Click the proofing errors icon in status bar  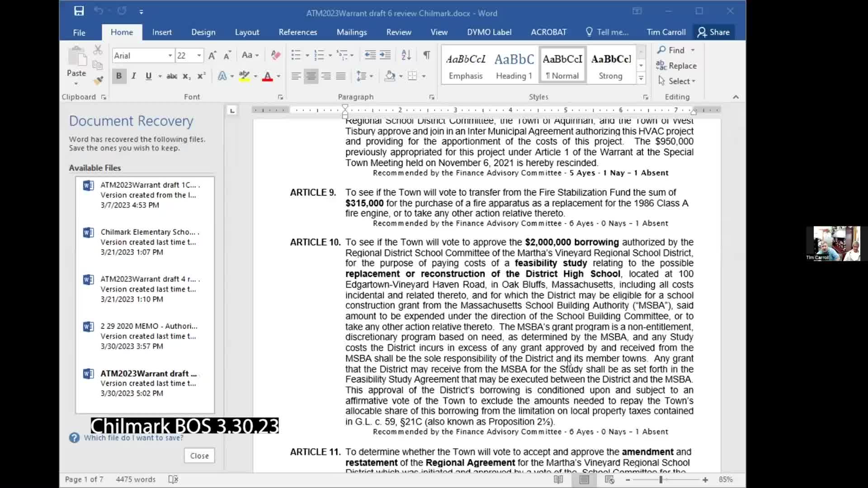click(173, 479)
